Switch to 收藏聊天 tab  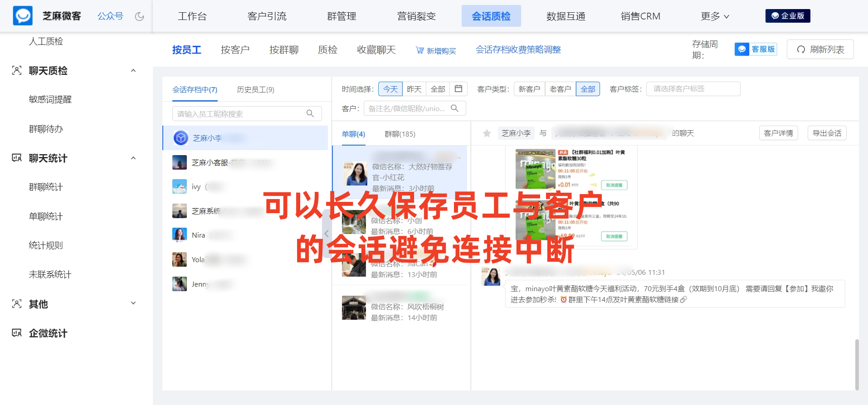(376, 49)
